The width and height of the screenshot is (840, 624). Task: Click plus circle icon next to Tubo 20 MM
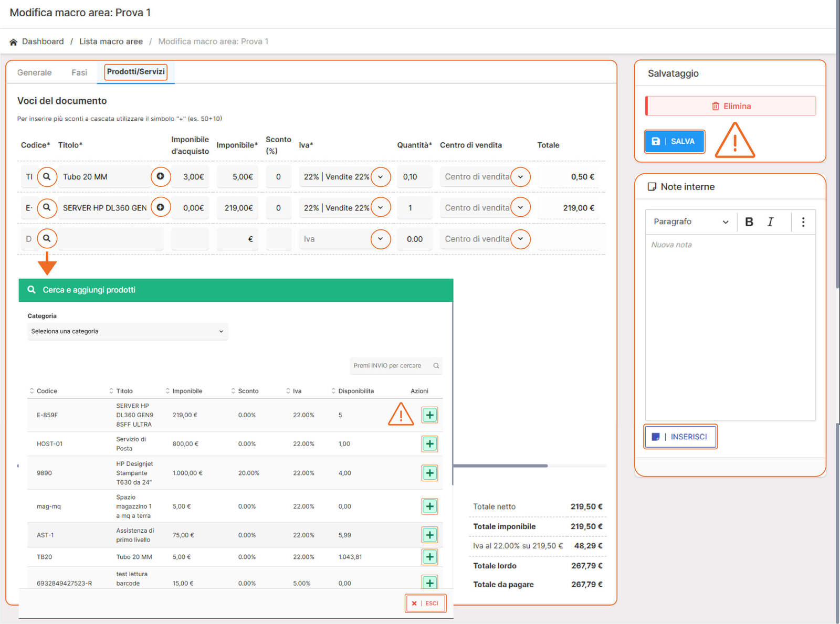(161, 177)
